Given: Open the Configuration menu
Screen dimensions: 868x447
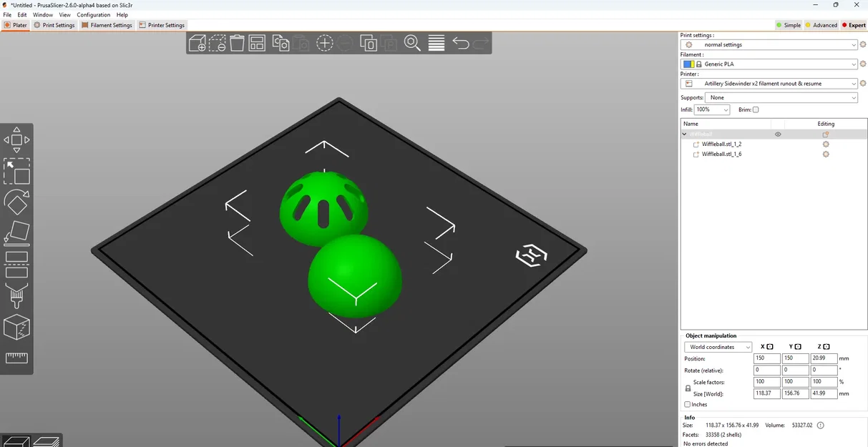Looking at the screenshot, I should click(x=94, y=14).
